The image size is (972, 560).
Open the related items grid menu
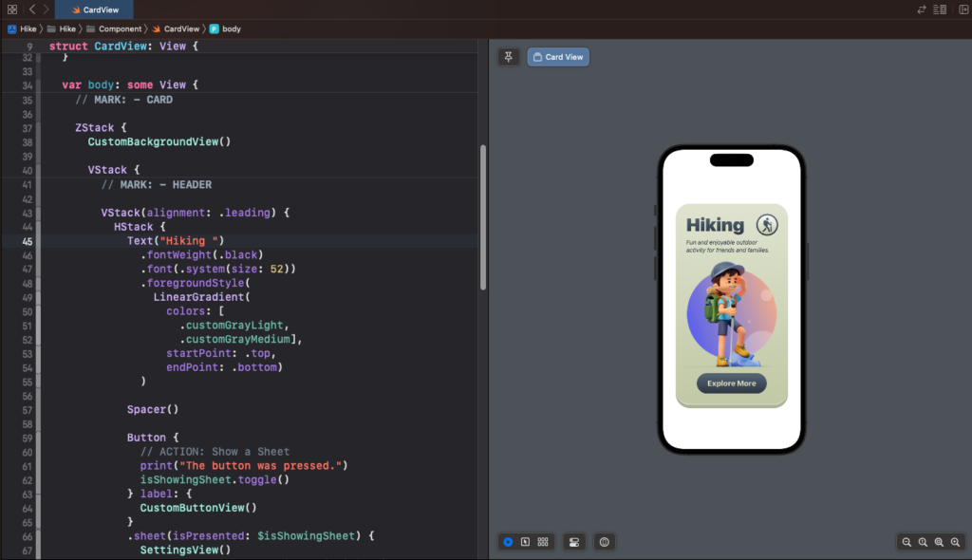click(x=12, y=9)
